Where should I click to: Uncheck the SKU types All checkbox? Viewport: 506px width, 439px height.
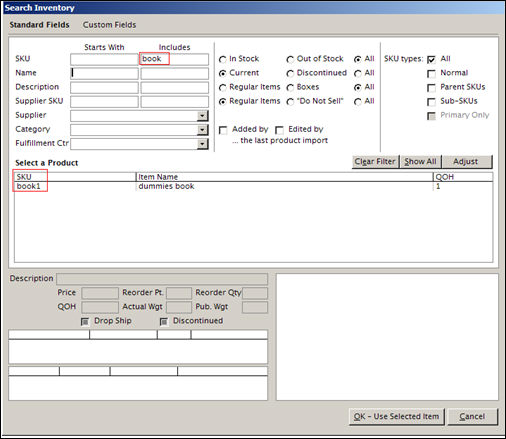click(431, 59)
